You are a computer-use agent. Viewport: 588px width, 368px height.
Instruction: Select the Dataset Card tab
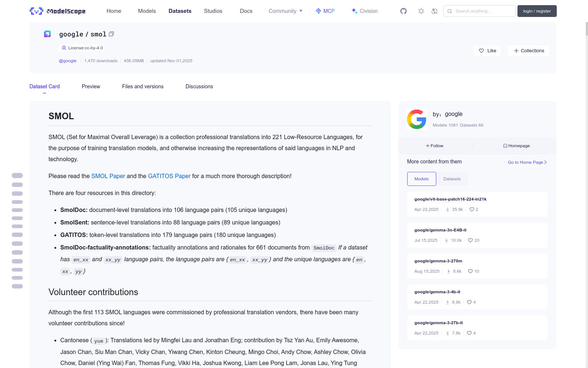click(44, 86)
